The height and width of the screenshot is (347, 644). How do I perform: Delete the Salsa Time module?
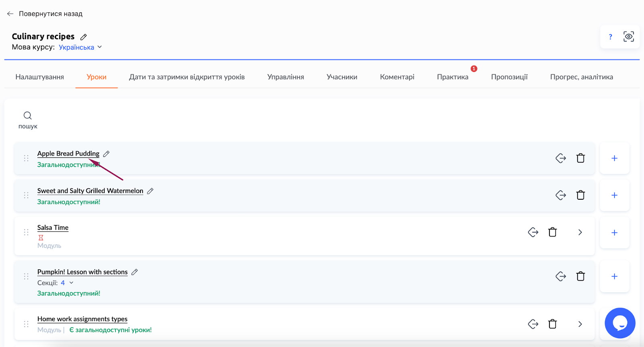click(x=552, y=232)
